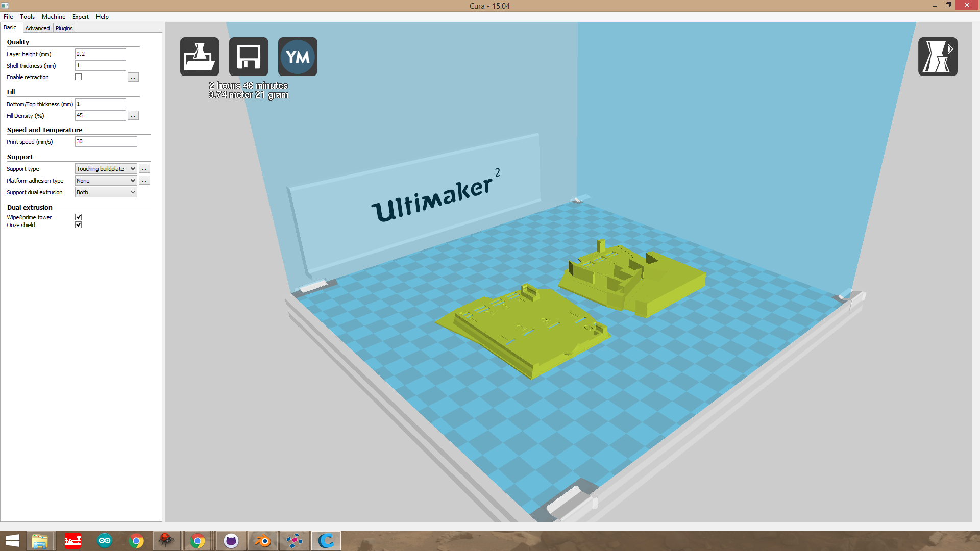The image size is (980, 551).
Task: Uncheck Wipe&prime tower
Action: 79,217
